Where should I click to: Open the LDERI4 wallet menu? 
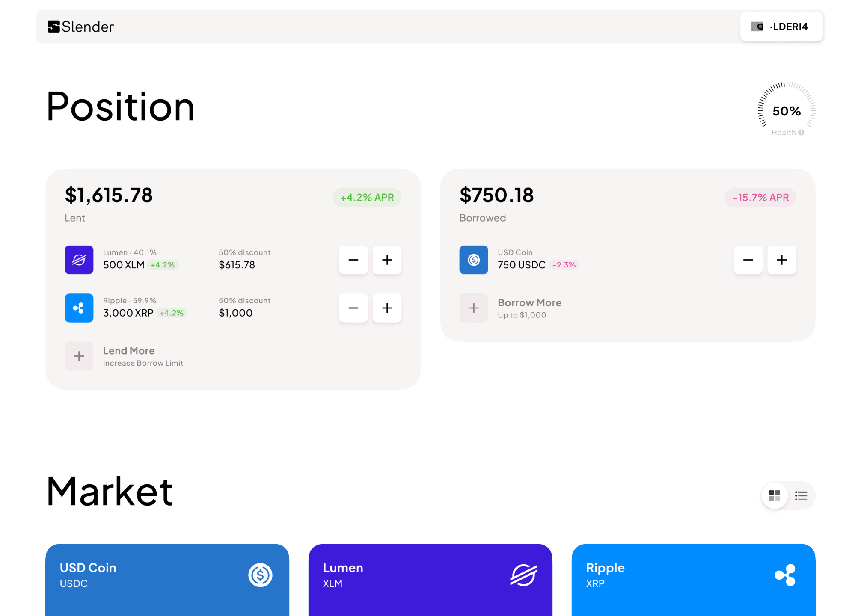coord(781,26)
